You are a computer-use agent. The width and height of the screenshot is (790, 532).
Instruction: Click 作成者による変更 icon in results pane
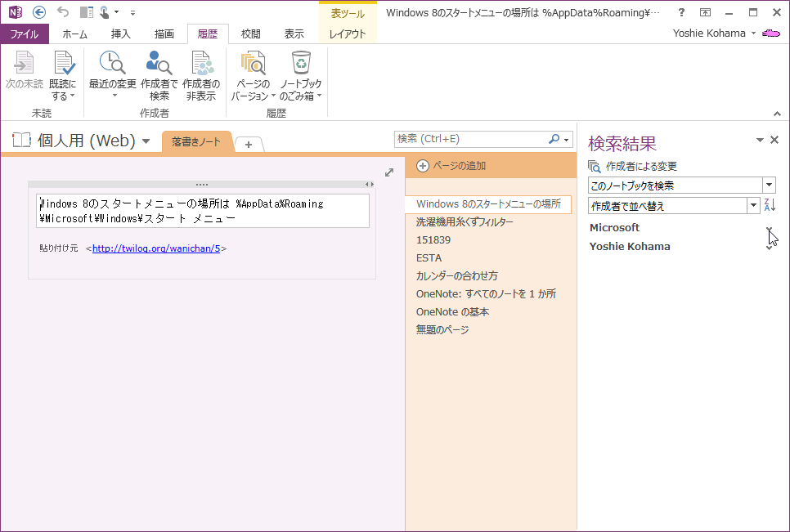[x=595, y=166]
